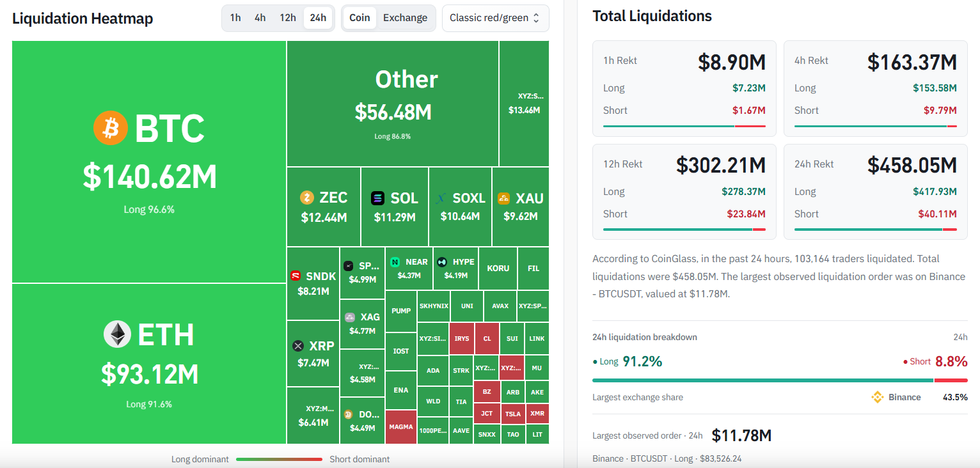Select the red IRYS tile
Image resolution: width=980 pixels, height=468 pixels.
pyautogui.click(x=462, y=339)
